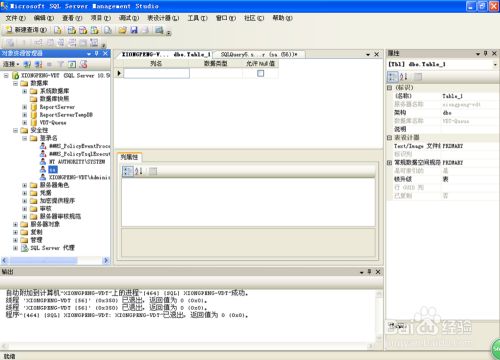Expand the 系统数据库 node

[25, 91]
